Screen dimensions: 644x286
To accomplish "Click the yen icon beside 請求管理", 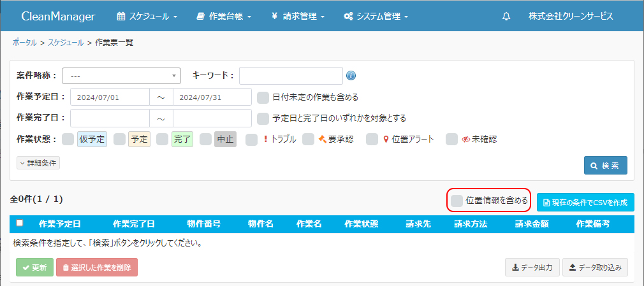I will [x=274, y=17].
